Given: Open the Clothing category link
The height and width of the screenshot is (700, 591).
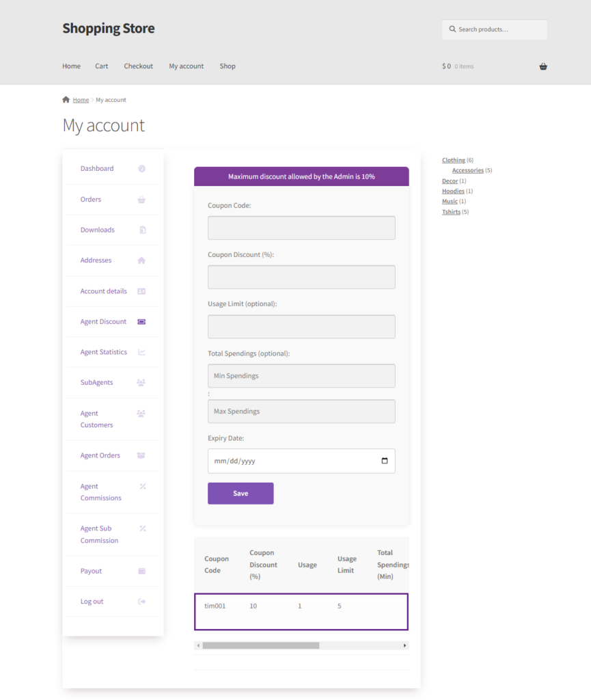Looking at the screenshot, I should pyautogui.click(x=454, y=160).
